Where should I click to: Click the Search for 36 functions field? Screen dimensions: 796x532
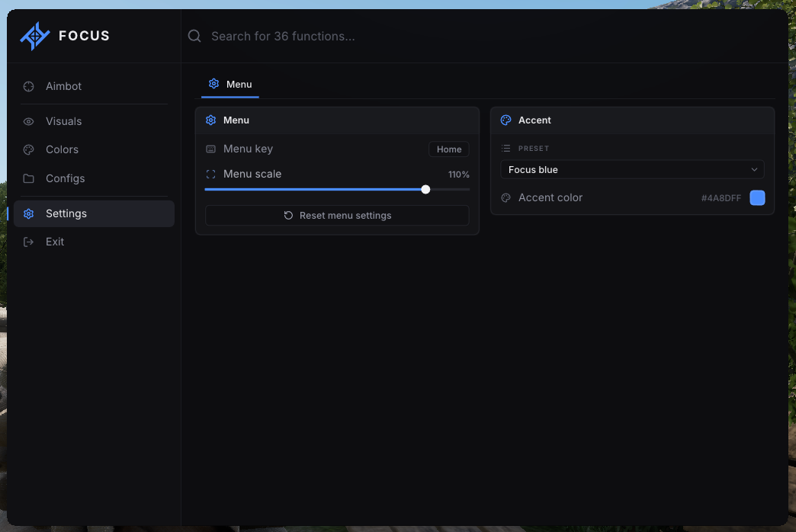(x=483, y=36)
